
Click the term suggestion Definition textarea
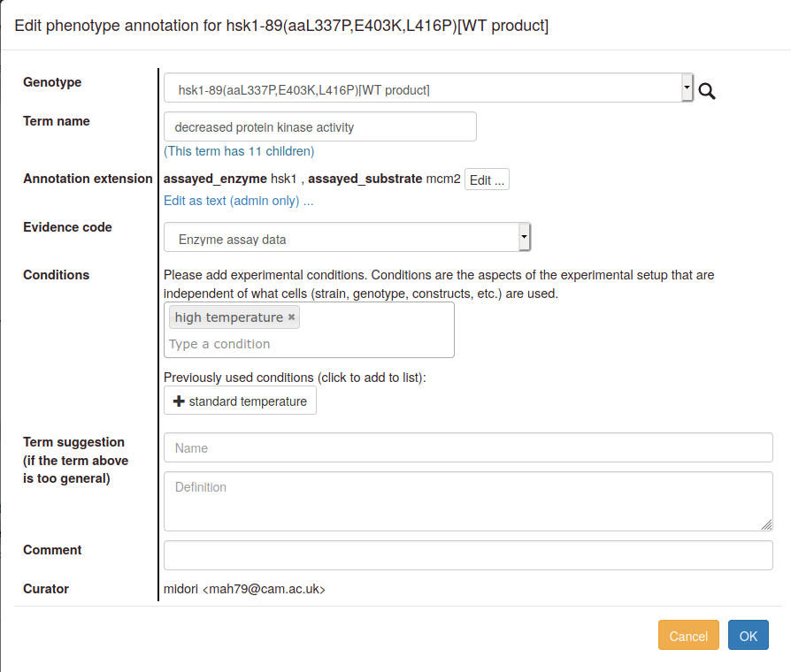tap(468, 501)
